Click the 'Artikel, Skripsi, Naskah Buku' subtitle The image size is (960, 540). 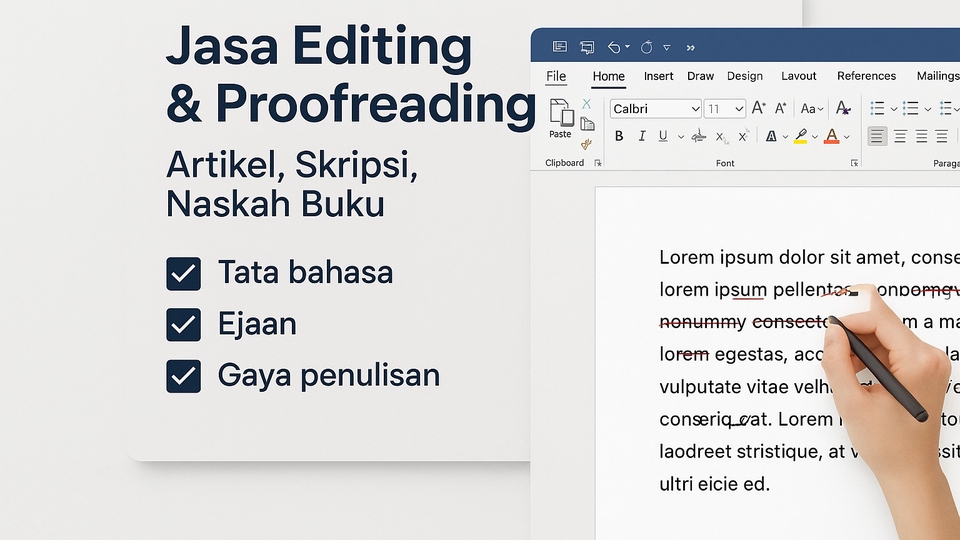coord(292,184)
